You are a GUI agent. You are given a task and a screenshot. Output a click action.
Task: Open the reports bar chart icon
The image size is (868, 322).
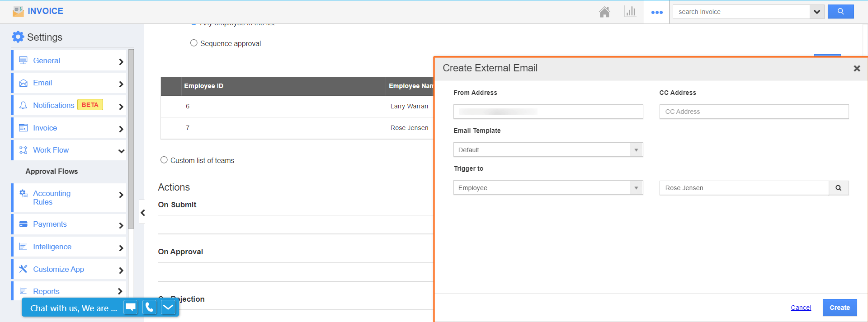click(x=630, y=12)
